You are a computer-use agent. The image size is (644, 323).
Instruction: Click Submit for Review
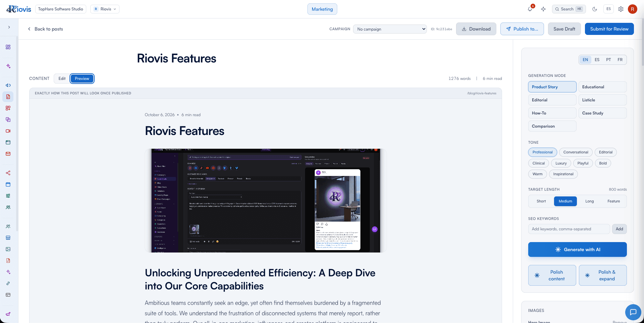tap(609, 29)
